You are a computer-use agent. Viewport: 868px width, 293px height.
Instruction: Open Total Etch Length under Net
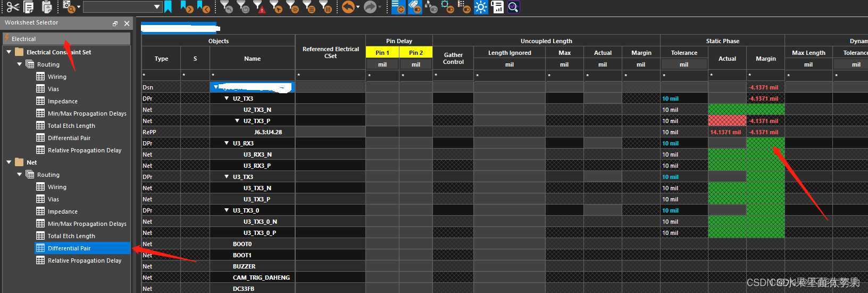(71, 236)
